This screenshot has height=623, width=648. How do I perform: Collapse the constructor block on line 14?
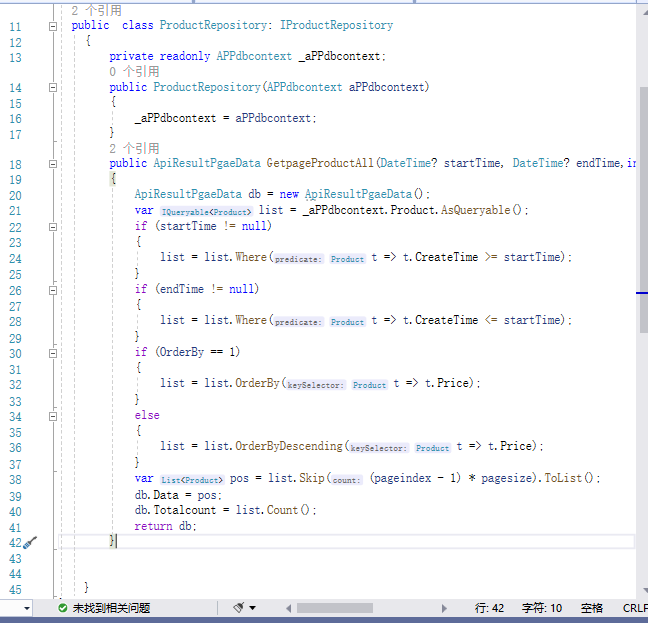point(53,88)
